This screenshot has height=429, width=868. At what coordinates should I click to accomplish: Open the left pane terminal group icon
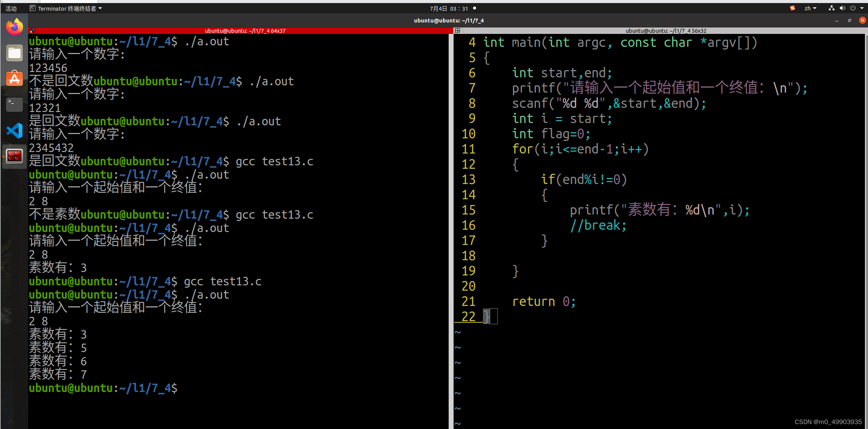point(32,30)
